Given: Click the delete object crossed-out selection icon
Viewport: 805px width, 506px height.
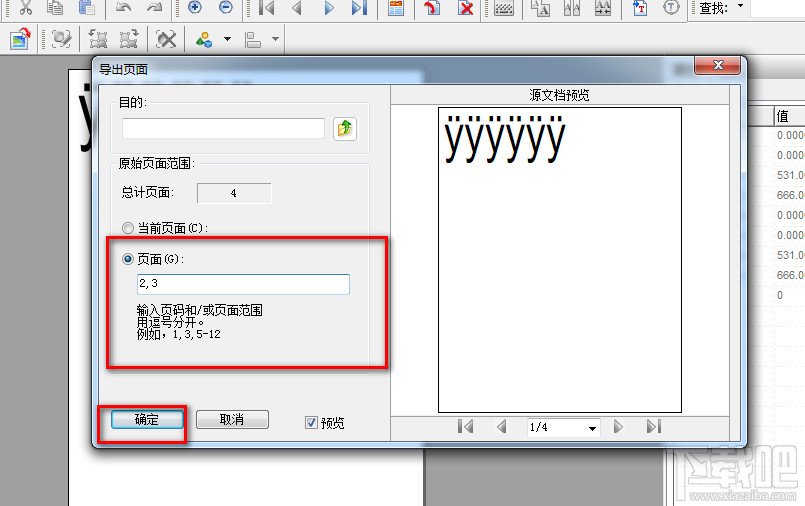Looking at the screenshot, I should coord(166,38).
